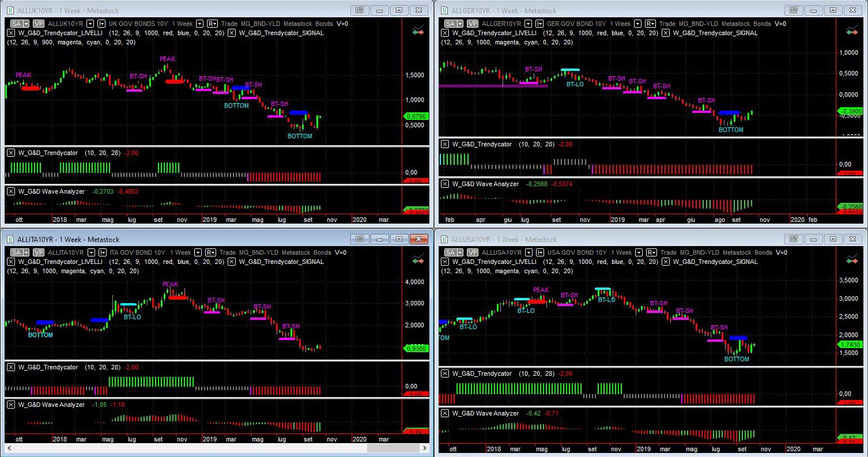This screenshot has width=868, height=457.
Task: Expand the ALLUK10YR symbol dropdown arrow
Action: click(89, 24)
